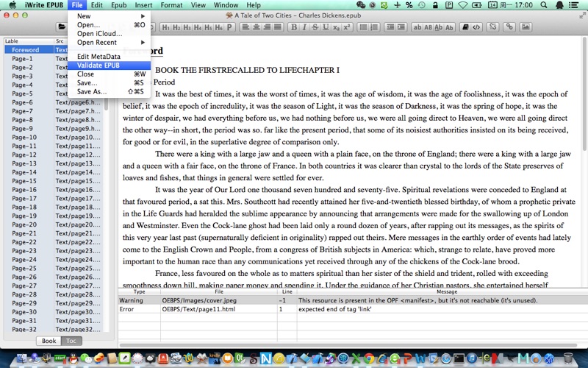Expand the New submenu
The height and width of the screenshot is (368, 588).
[109, 16]
